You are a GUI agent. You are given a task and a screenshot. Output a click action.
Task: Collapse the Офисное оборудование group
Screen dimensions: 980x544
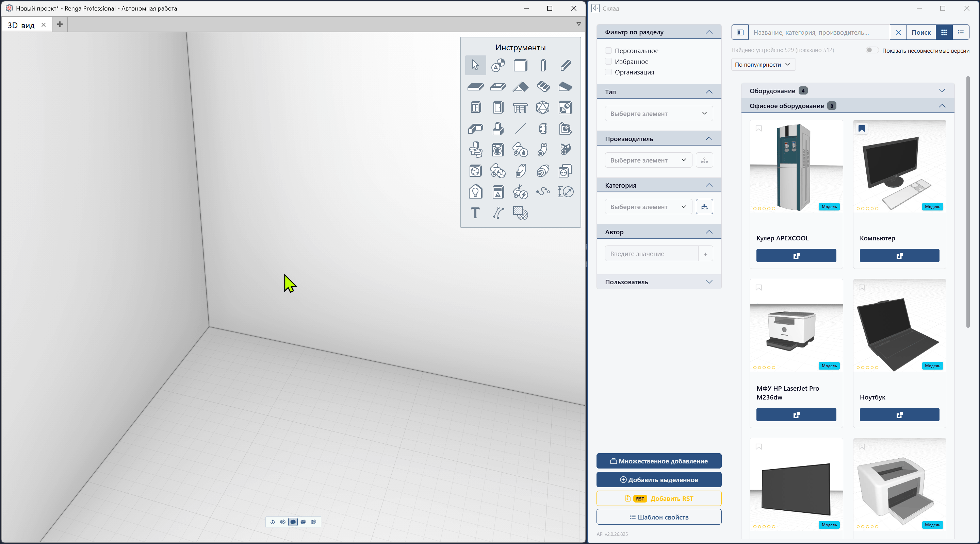point(848,106)
